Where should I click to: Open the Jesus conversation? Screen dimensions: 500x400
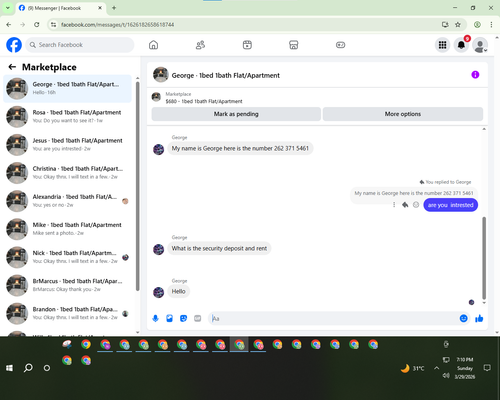pyautogui.click(x=67, y=144)
